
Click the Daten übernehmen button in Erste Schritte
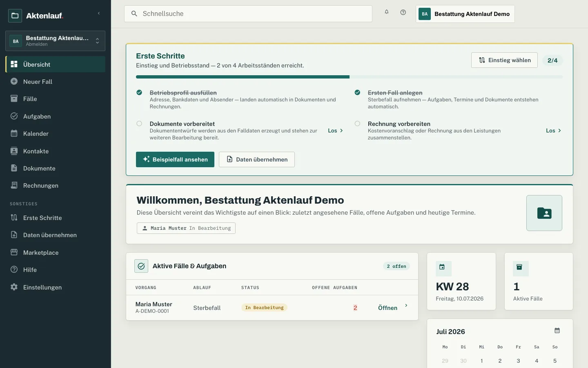[257, 159]
